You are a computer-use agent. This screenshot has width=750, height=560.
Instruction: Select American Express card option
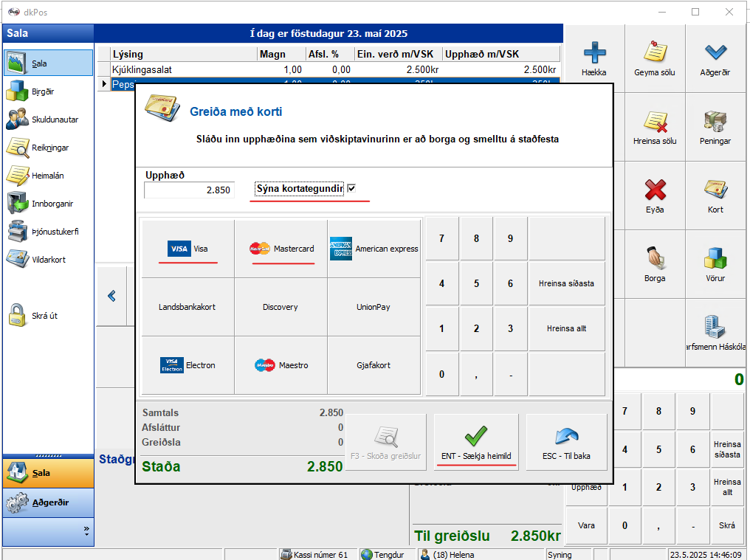coord(374,249)
